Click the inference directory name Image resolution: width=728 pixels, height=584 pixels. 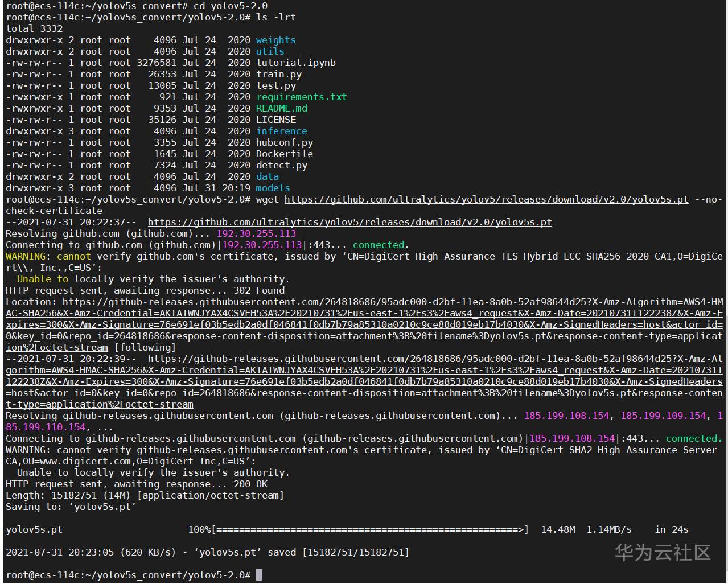pyautogui.click(x=281, y=131)
